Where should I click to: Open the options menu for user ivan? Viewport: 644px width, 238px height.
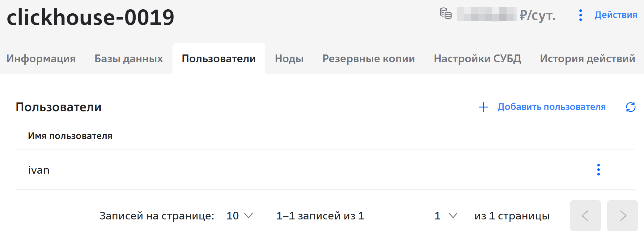click(x=599, y=170)
